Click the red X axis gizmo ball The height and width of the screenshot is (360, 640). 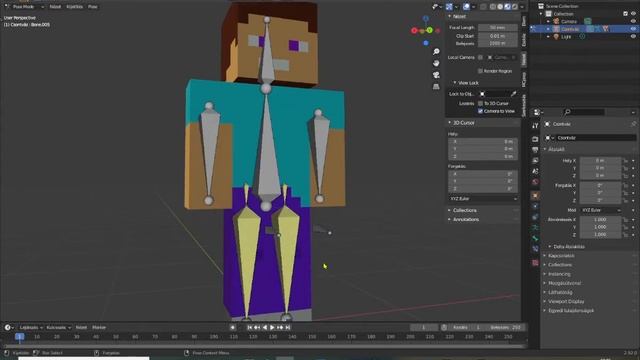(x=414, y=30)
